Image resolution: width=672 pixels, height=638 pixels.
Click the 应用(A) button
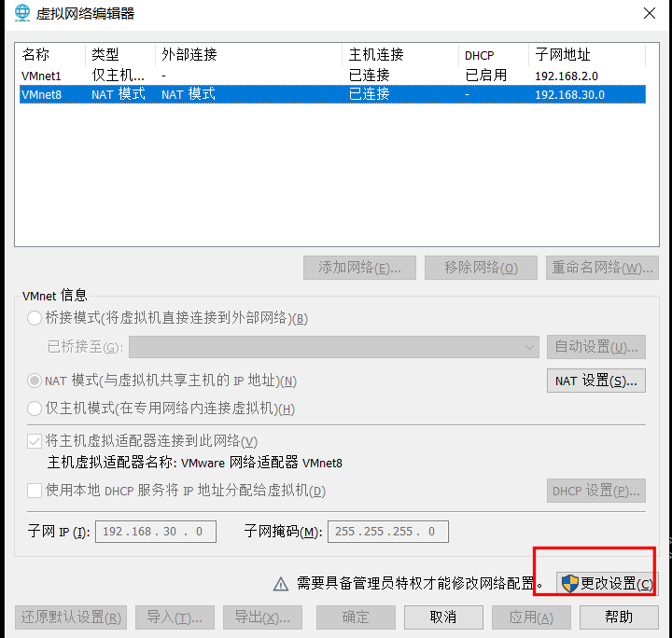pos(531,617)
